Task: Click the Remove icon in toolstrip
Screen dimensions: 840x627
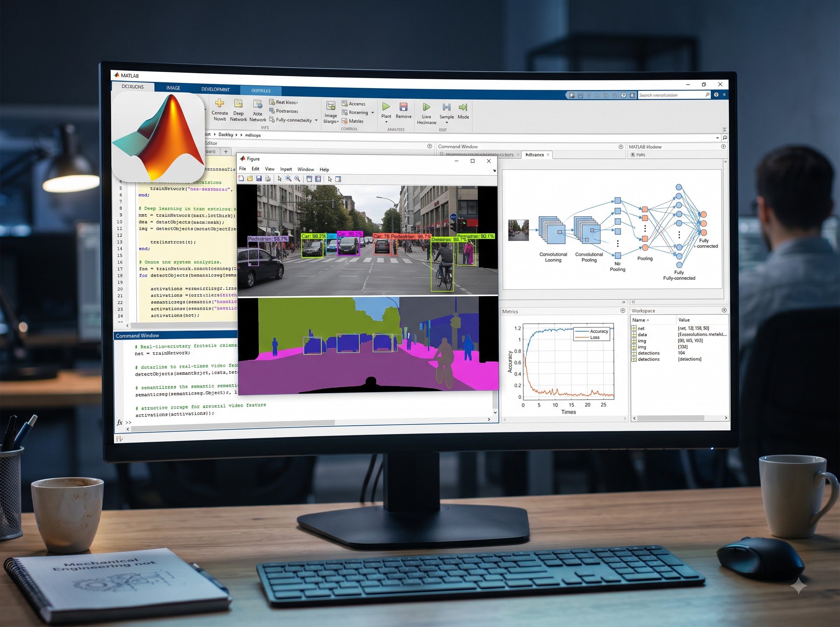Action: click(x=404, y=107)
